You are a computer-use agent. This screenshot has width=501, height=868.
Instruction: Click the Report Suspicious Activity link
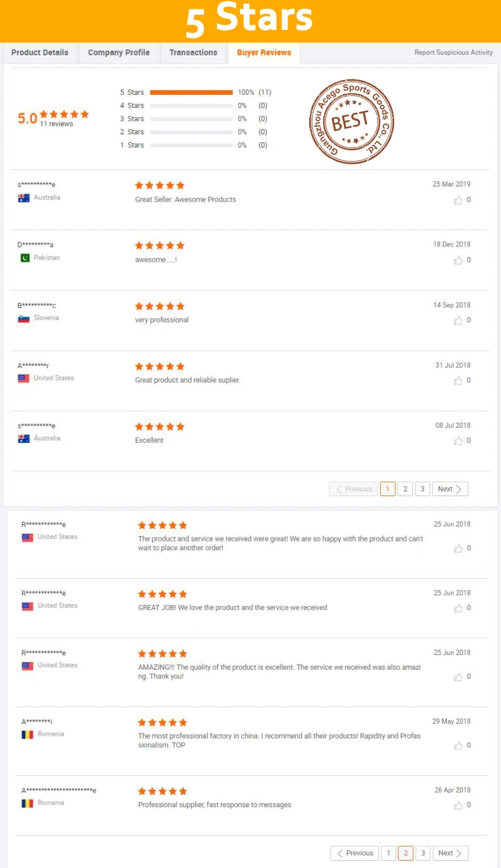pyautogui.click(x=454, y=52)
